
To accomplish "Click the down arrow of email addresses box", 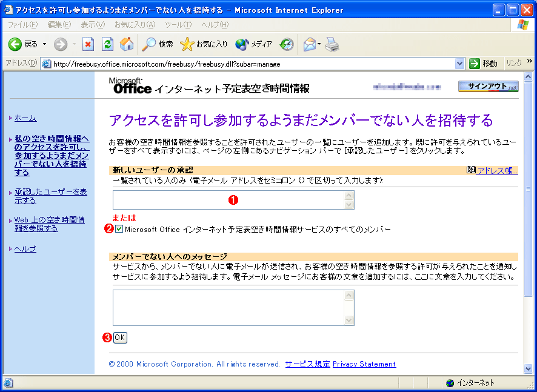I will pos(349,205).
